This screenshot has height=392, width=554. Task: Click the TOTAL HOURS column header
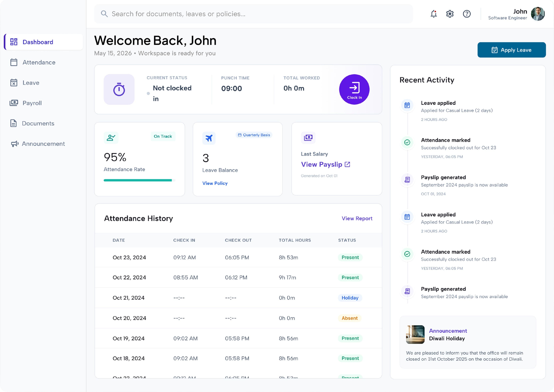[x=295, y=240]
